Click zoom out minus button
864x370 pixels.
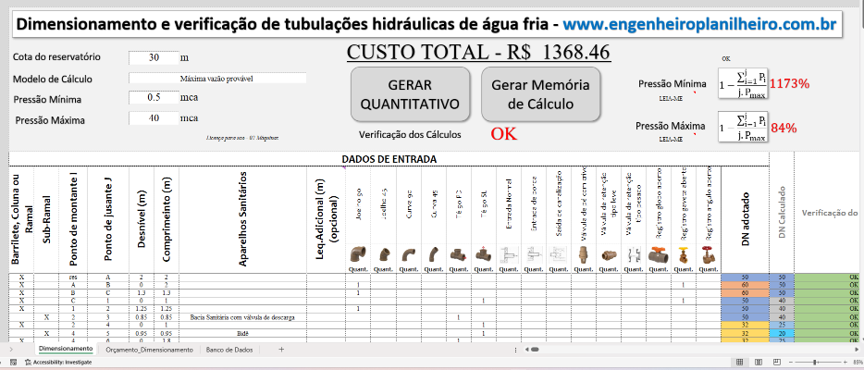(791, 362)
